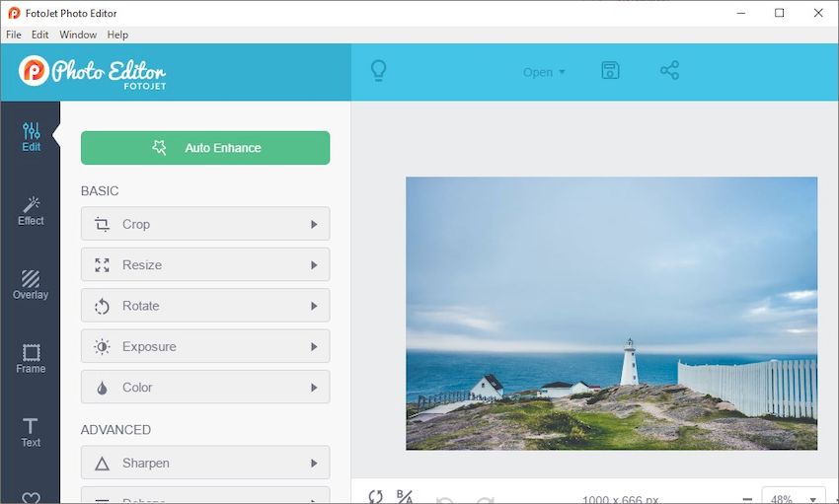
Task: Click the Sharpen label text
Action: tap(145, 463)
